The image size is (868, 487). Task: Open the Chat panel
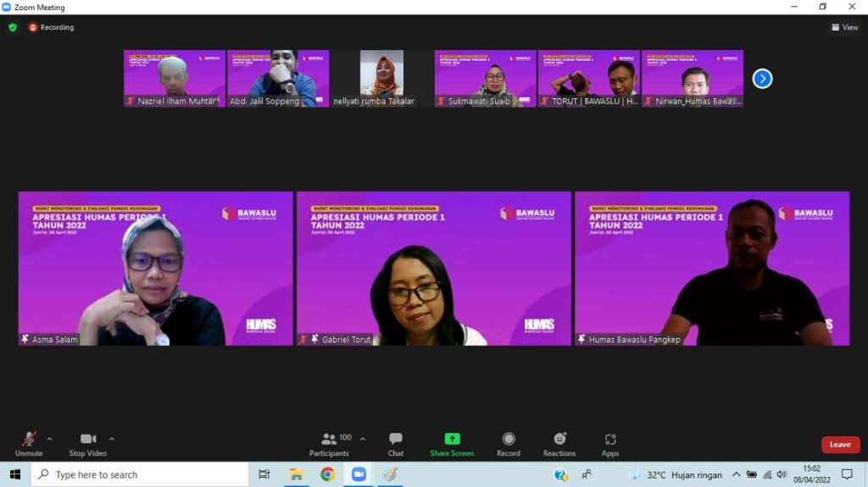point(395,445)
